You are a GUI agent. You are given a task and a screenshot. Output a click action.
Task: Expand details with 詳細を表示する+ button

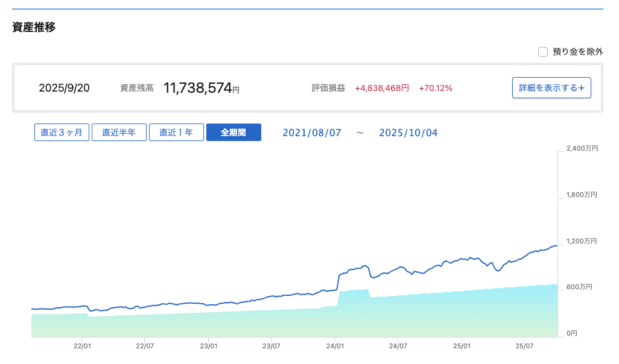[551, 87]
